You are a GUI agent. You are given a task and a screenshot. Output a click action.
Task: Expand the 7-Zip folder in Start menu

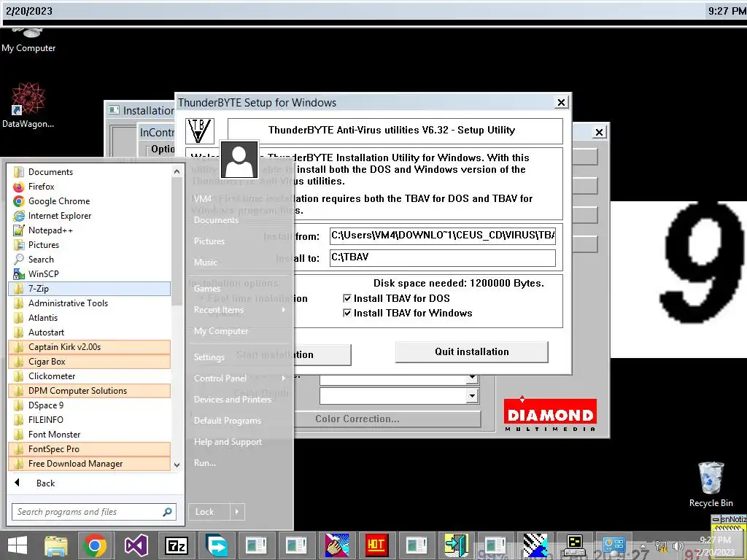coord(89,289)
